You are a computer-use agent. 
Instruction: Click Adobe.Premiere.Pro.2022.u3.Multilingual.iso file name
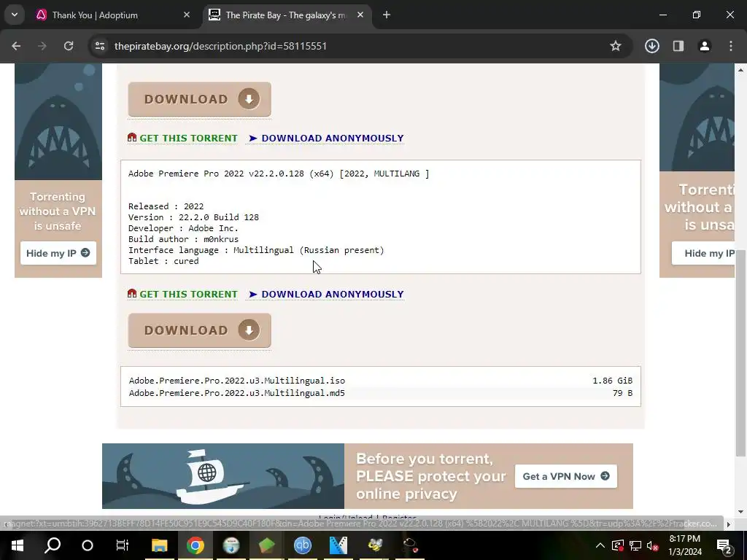237,381
